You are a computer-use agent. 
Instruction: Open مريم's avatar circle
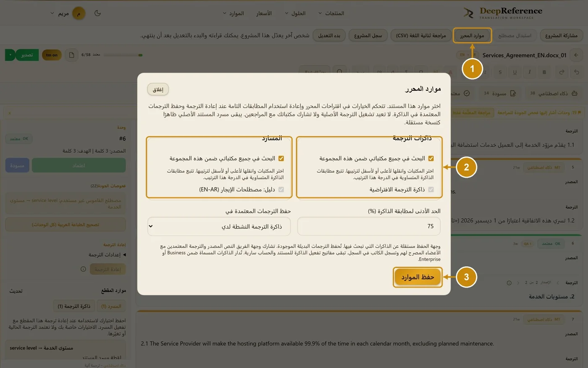click(x=79, y=13)
